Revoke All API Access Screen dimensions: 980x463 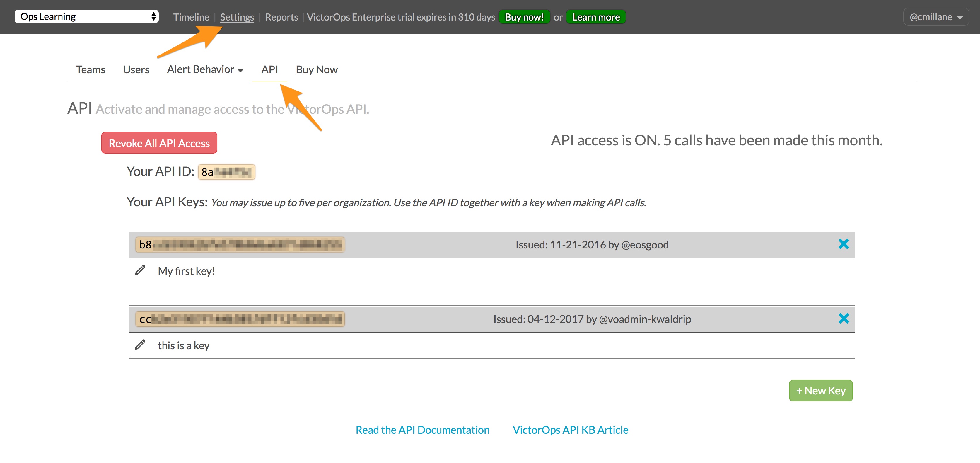pyautogui.click(x=159, y=143)
